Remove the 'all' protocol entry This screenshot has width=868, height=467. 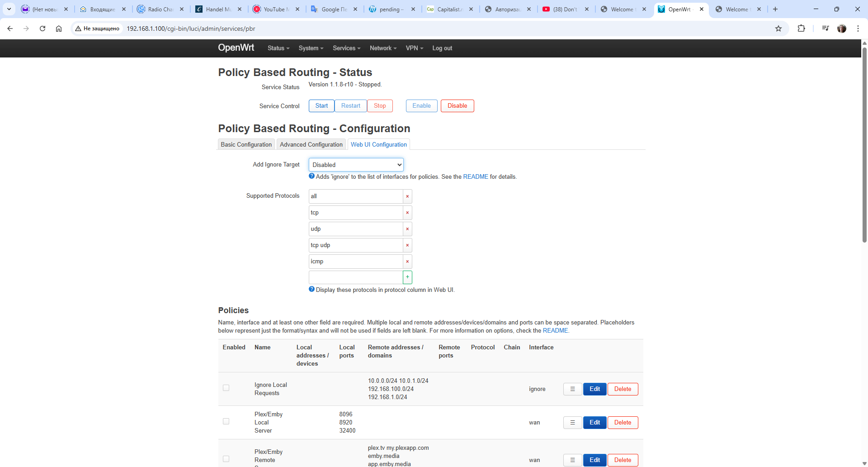(x=407, y=196)
